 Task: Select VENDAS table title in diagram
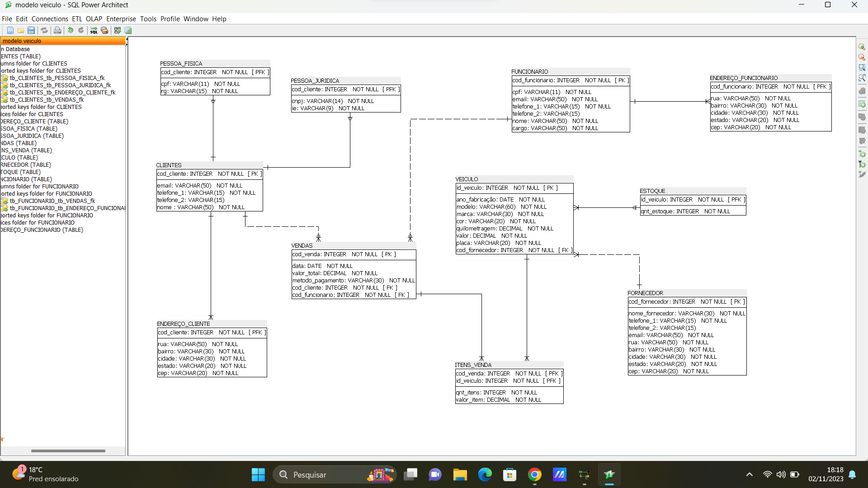pyautogui.click(x=302, y=246)
